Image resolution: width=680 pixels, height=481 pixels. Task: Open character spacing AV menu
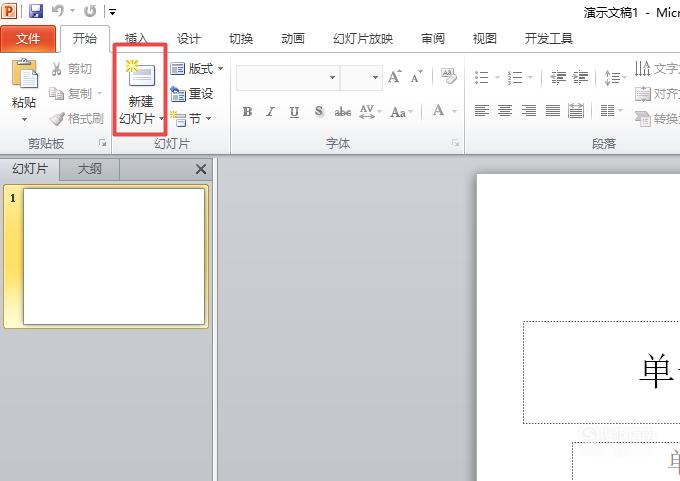(x=370, y=112)
